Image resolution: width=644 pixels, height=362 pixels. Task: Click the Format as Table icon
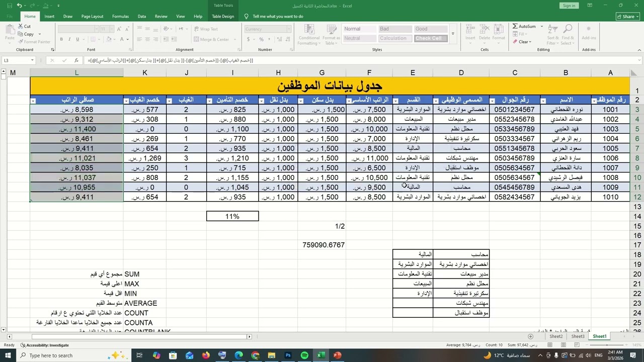(331, 30)
